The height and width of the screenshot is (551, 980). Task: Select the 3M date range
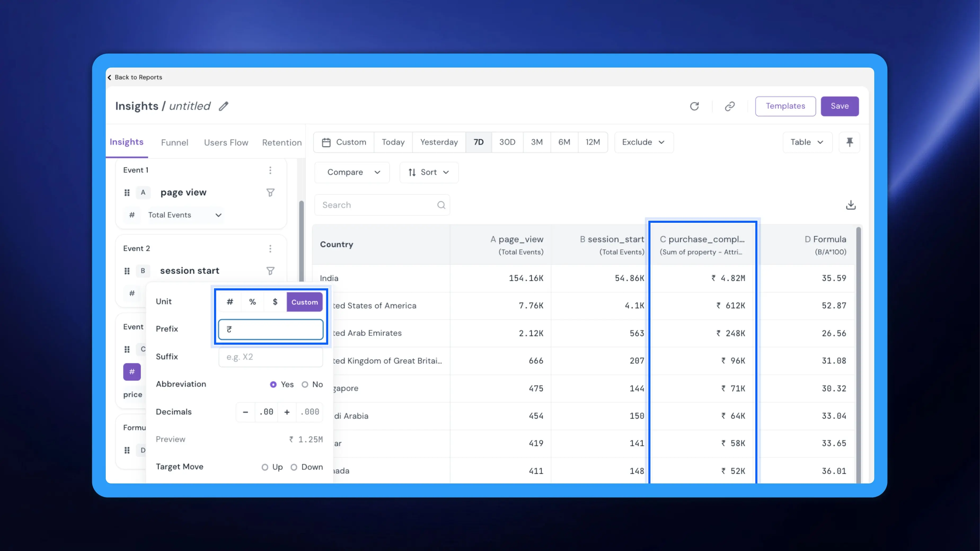(537, 142)
